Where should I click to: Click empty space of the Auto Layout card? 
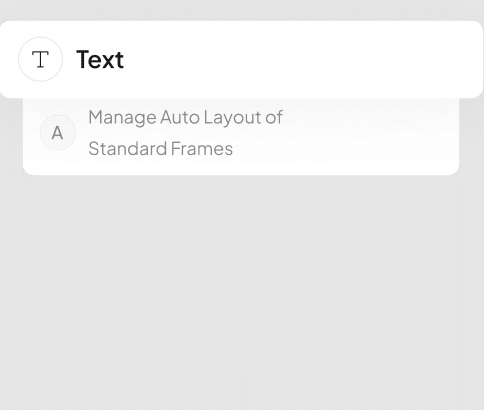pos(367,136)
